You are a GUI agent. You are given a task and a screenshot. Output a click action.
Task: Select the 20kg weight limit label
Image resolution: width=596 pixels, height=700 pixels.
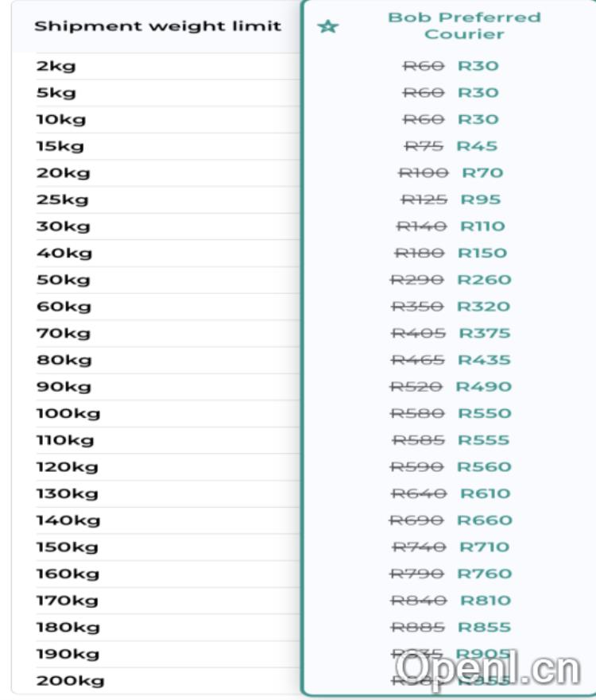click(63, 173)
